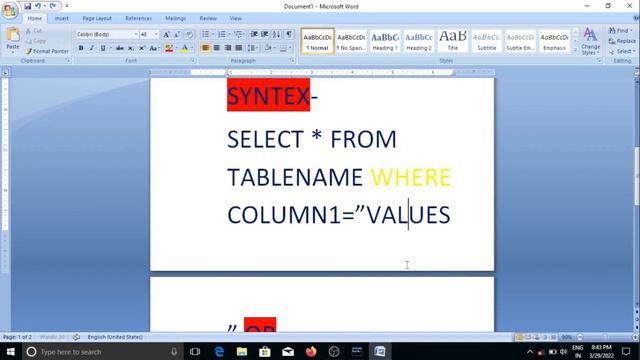
Task: Apply the Subtitle style
Action: tap(487, 41)
